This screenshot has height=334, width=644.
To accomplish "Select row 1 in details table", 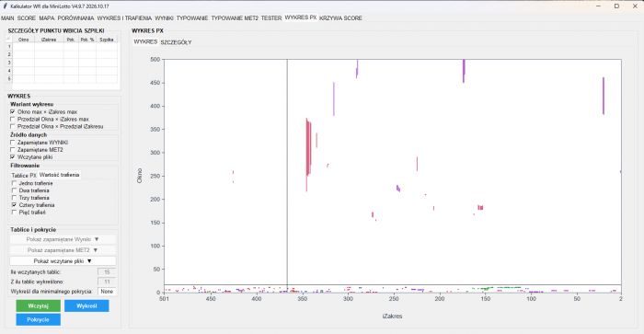I will [9, 47].
